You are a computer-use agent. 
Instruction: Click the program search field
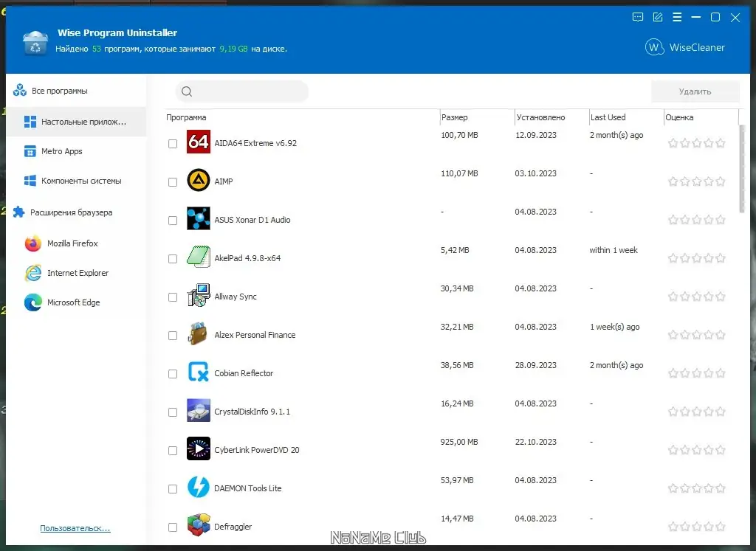(247, 91)
